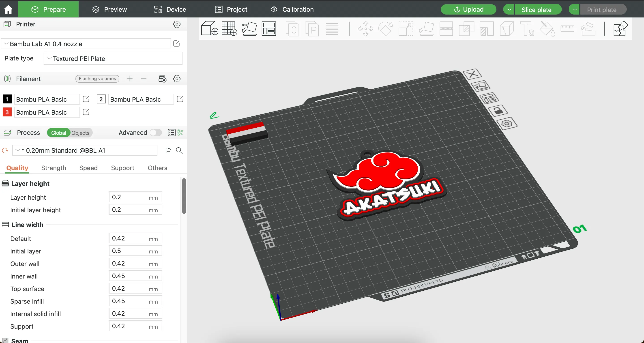Edit filament 1 preset
Image resolution: width=644 pixels, height=343 pixels.
[86, 99]
